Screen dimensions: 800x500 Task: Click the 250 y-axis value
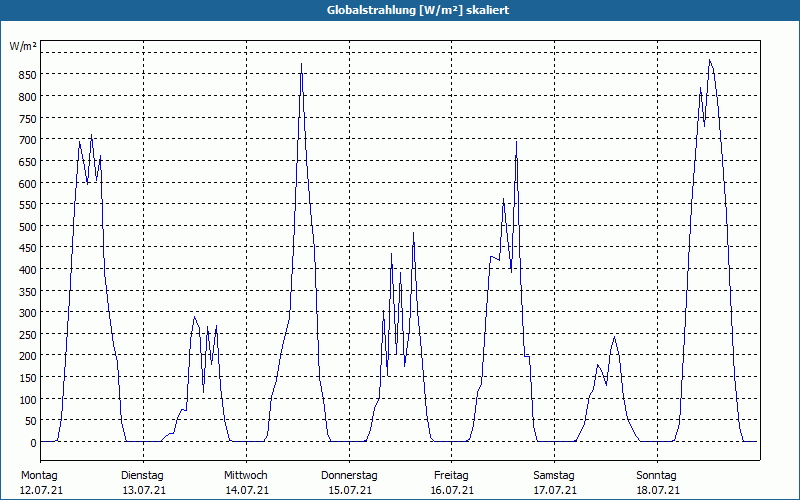point(27,334)
